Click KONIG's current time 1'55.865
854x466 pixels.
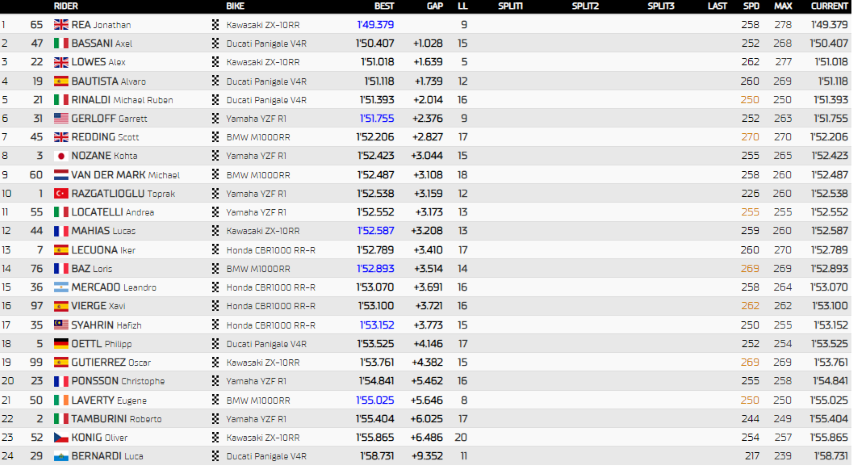coord(829,437)
